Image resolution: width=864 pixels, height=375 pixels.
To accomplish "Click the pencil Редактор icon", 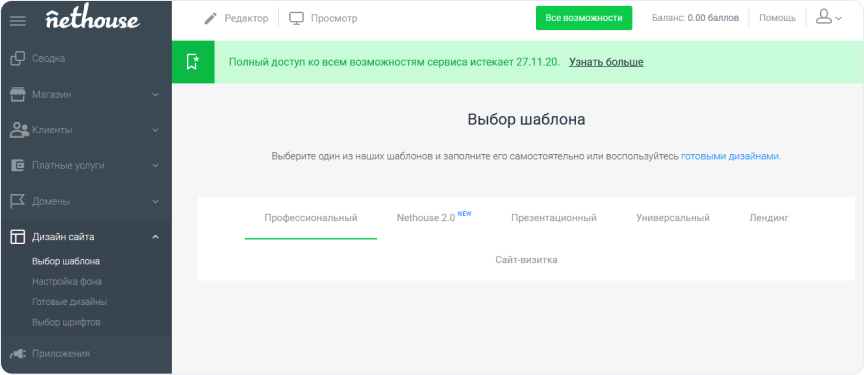I will click(x=210, y=19).
